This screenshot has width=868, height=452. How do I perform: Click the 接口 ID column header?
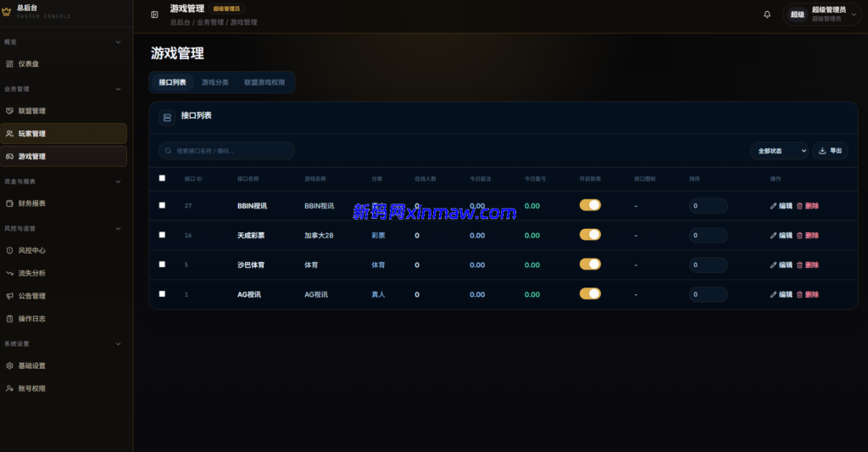coord(193,179)
